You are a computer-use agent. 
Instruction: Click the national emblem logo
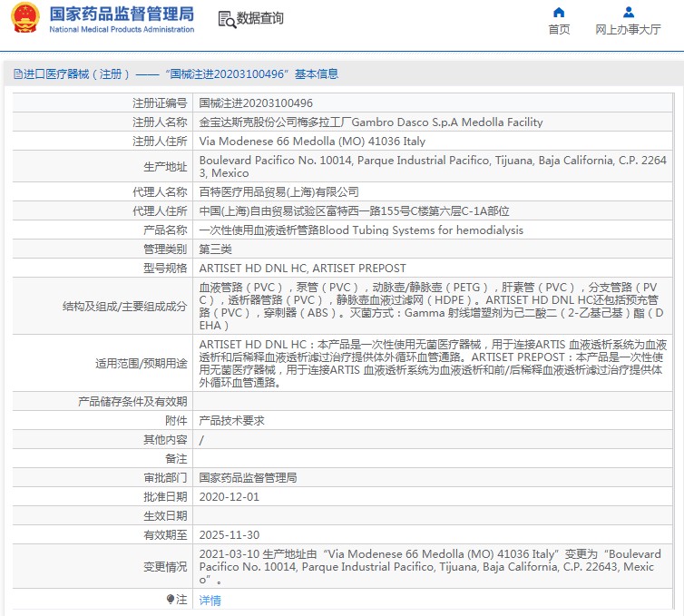25,18
